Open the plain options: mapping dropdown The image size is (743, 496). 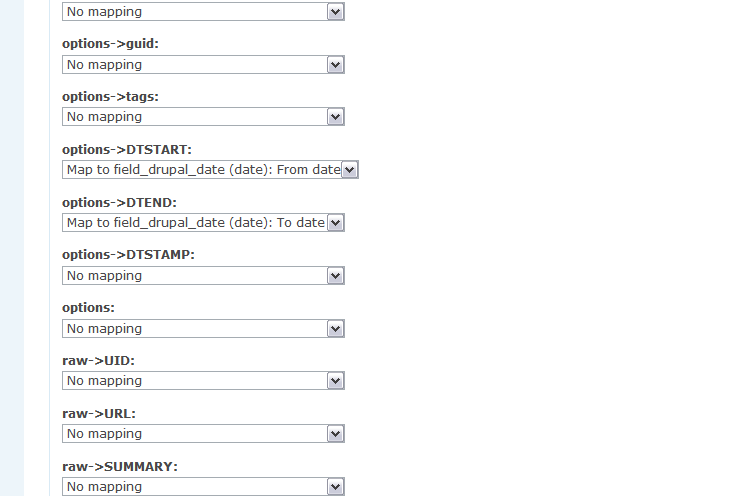coord(203,328)
